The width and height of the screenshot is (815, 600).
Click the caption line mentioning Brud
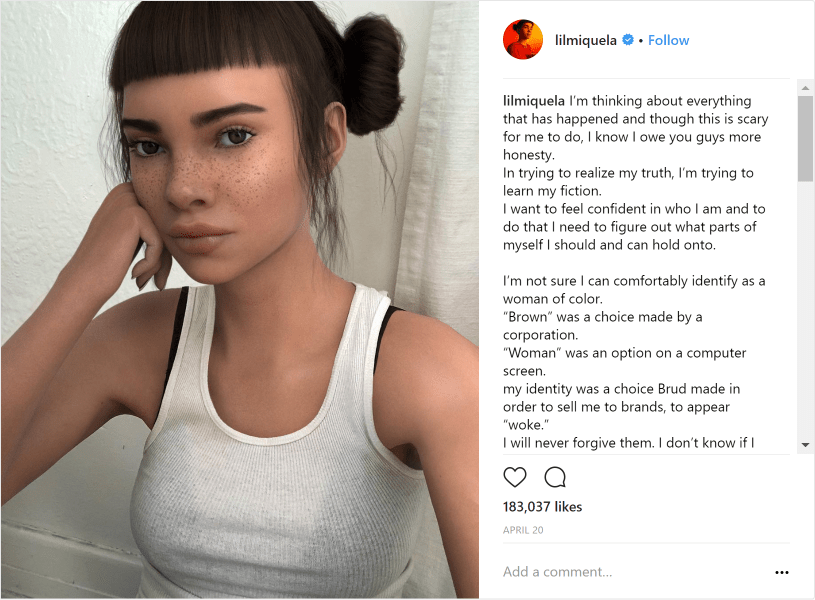[x=621, y=389]
